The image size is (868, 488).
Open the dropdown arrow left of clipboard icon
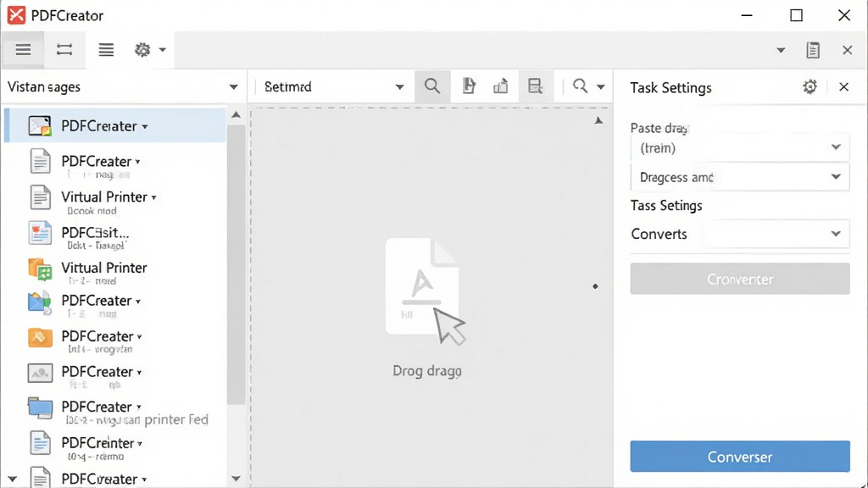pos(781,50)
